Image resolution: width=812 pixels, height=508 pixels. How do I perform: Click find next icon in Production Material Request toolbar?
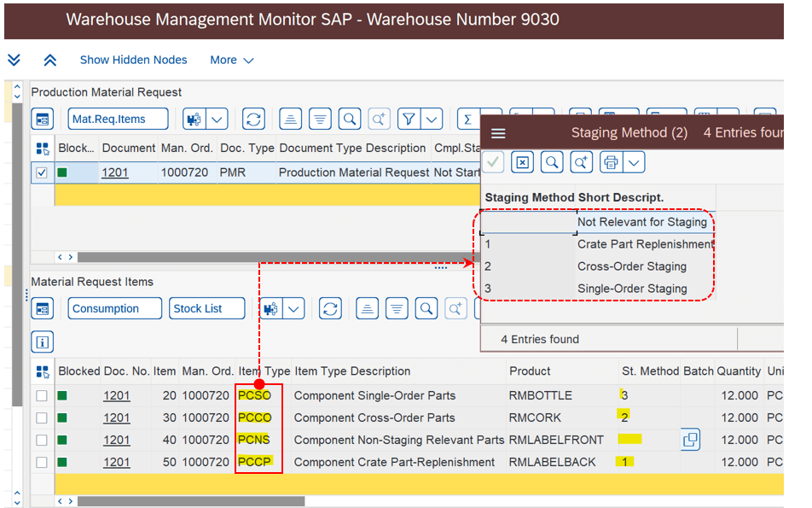(379, 120)
